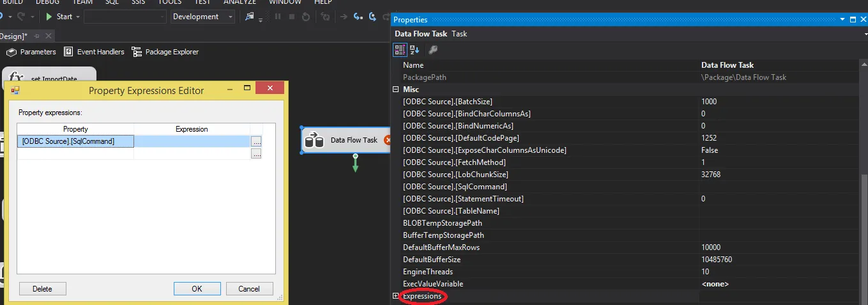The height and width of the screenshot is (305, 868).
Task: Open the TEAM menu
Action: pyautogui.click(x=82, y=2)
